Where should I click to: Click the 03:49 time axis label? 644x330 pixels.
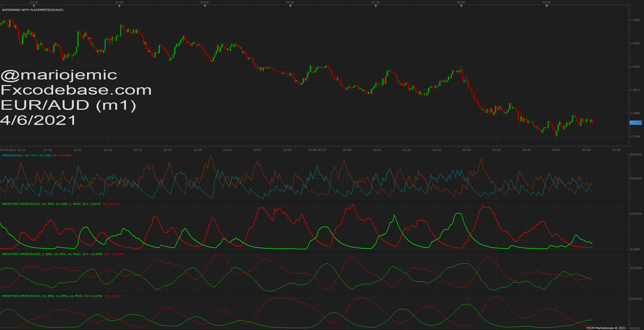(616, 150)
